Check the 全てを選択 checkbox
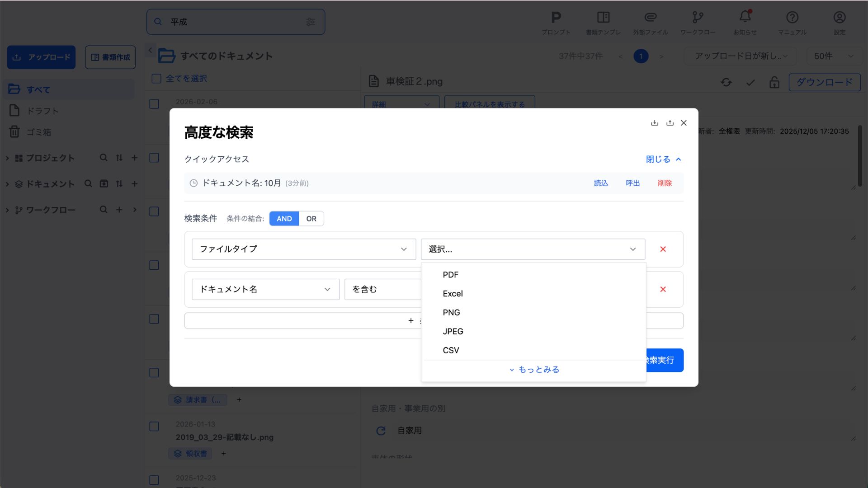This screenshot has width=868, height=488. pos(156,79)
